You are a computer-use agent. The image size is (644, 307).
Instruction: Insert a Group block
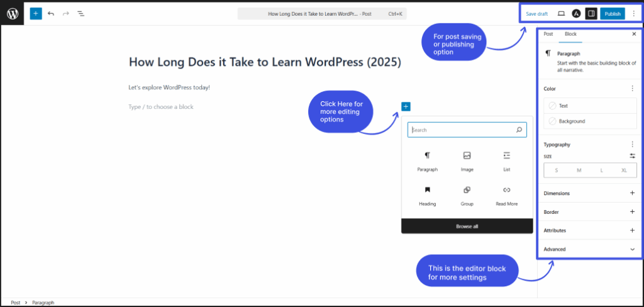pos(467,196)
